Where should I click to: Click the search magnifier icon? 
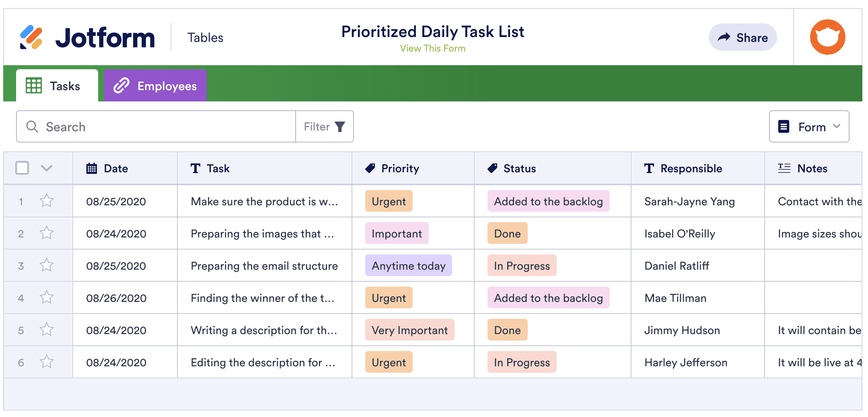click(32, 127)
